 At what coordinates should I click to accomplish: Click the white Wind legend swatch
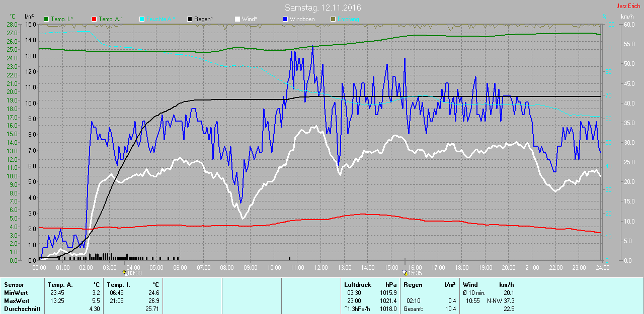click(x=237, y=19)
